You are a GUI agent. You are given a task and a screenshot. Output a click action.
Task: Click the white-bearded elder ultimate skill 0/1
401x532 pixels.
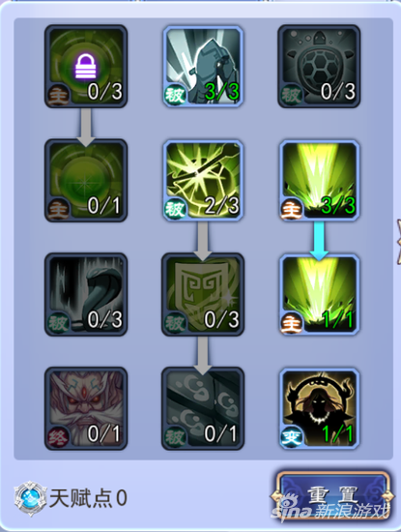[86, 408]
